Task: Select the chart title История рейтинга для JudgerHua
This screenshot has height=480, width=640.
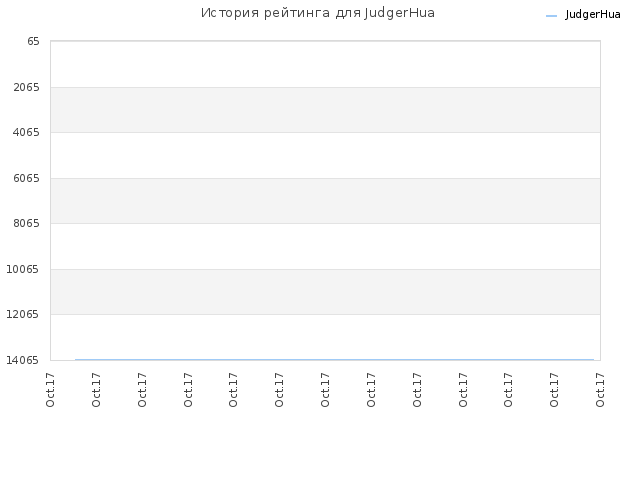Action: [318, 13]
